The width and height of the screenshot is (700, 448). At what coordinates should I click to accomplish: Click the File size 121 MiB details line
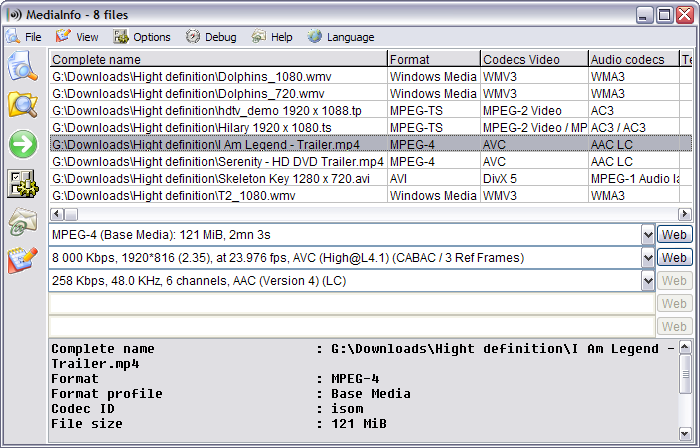click(219, 424)
